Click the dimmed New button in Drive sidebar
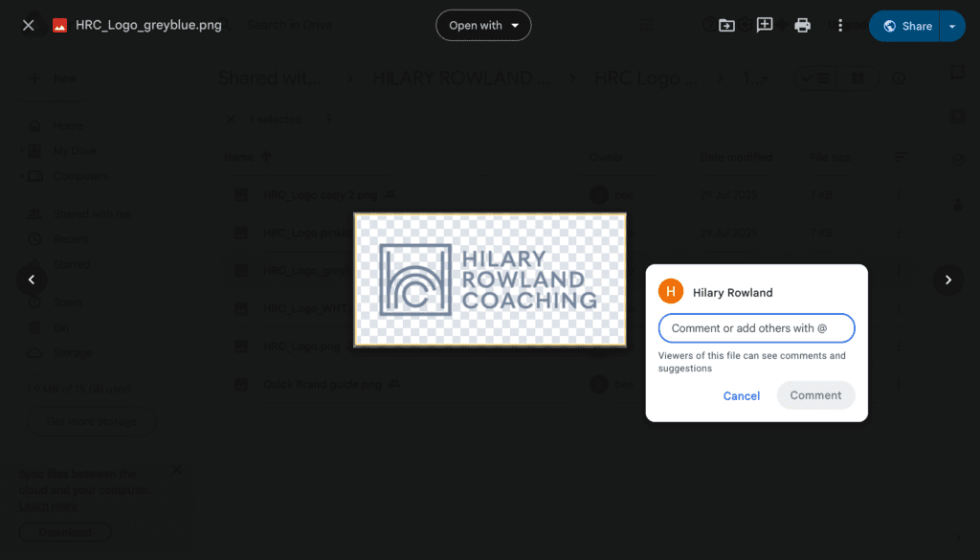980x560 pixels. (55, 78)
